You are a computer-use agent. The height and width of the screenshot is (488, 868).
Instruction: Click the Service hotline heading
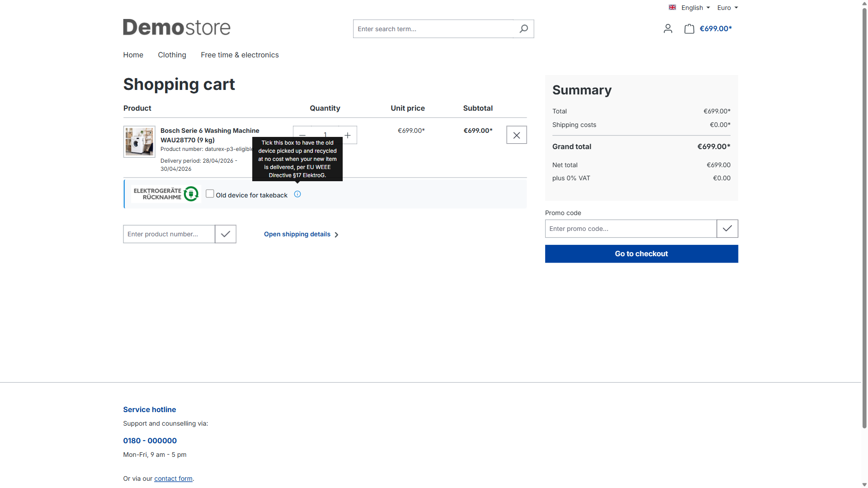point(150,410)
